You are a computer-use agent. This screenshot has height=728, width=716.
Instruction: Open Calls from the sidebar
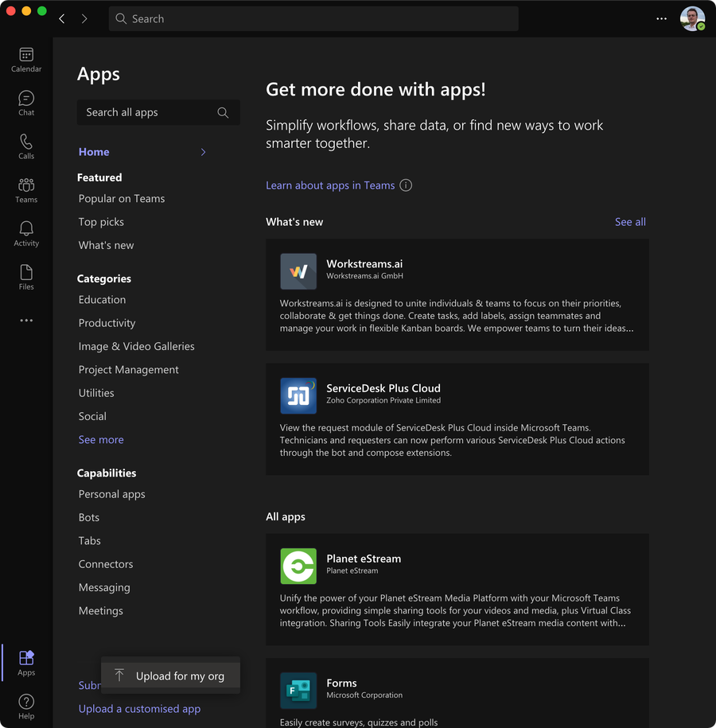[x=26, y=146]
